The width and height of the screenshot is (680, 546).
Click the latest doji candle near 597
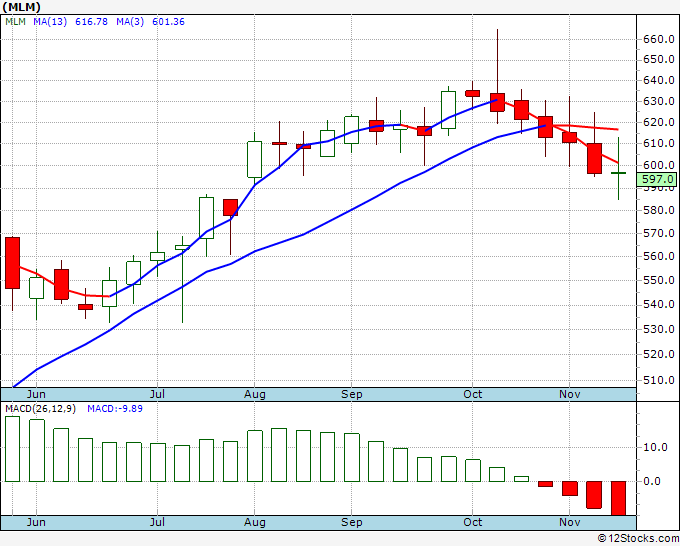pos(618,173)
